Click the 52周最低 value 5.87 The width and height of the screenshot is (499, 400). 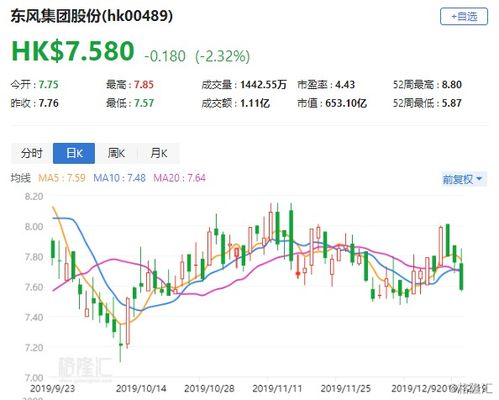pyautogui.click(x=452, y=103)
